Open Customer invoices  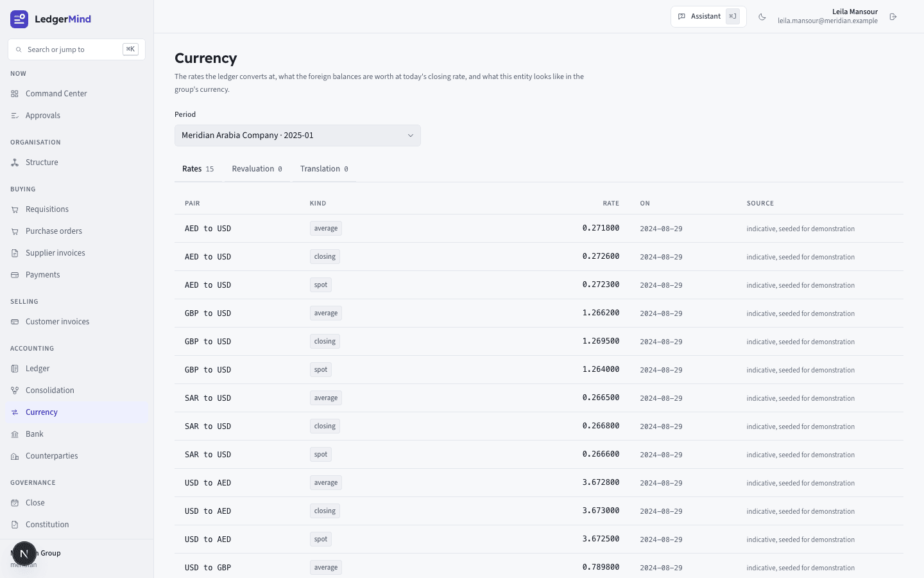77,322
